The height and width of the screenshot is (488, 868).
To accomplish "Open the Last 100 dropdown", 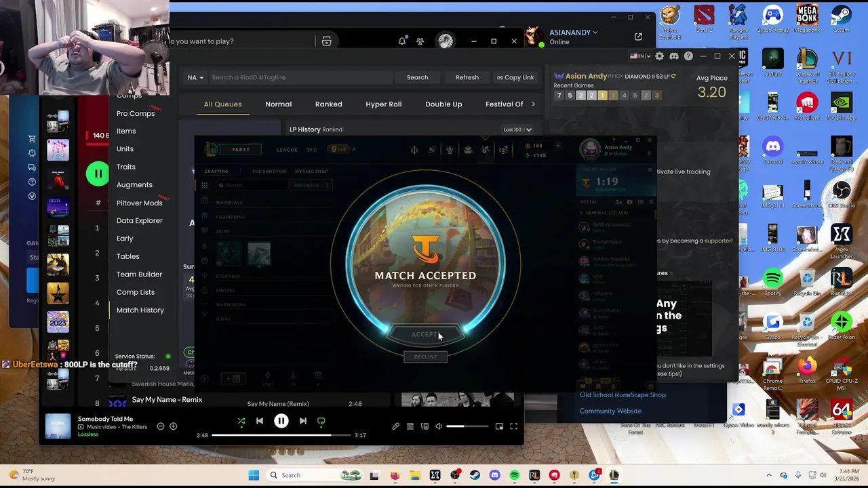I will click(517, 129).
